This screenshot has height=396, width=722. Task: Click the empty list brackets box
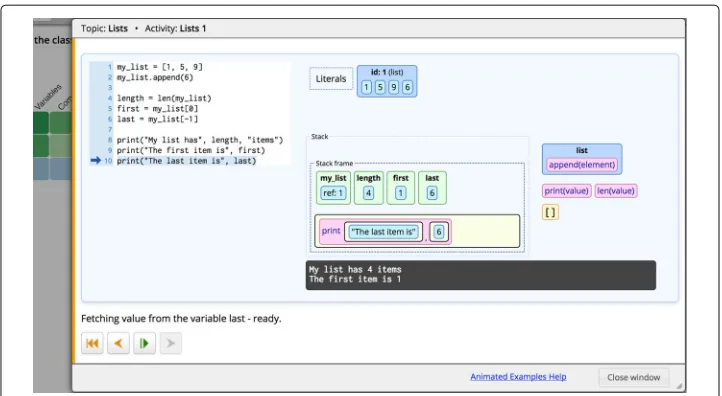[550, 212]
